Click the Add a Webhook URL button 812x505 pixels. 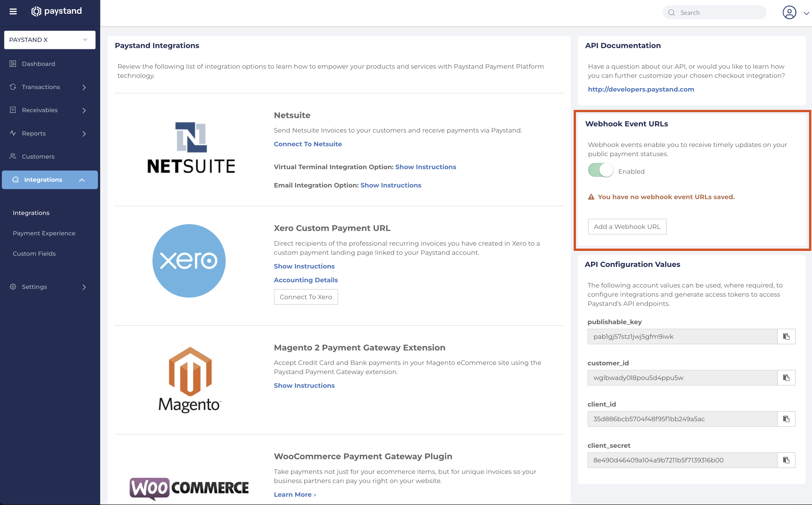627,226
